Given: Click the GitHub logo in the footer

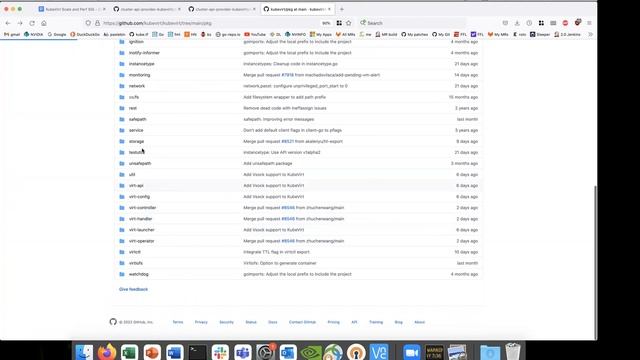Looking at the screenshot, I should pos(113,322).
